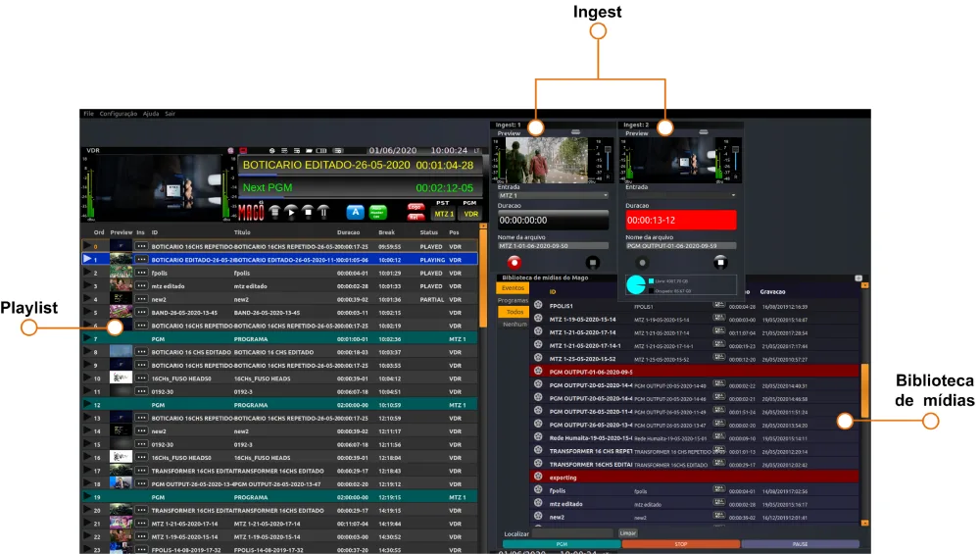
Task: Click film reel icon for Rede Humaita row
Action: (538, 437)
